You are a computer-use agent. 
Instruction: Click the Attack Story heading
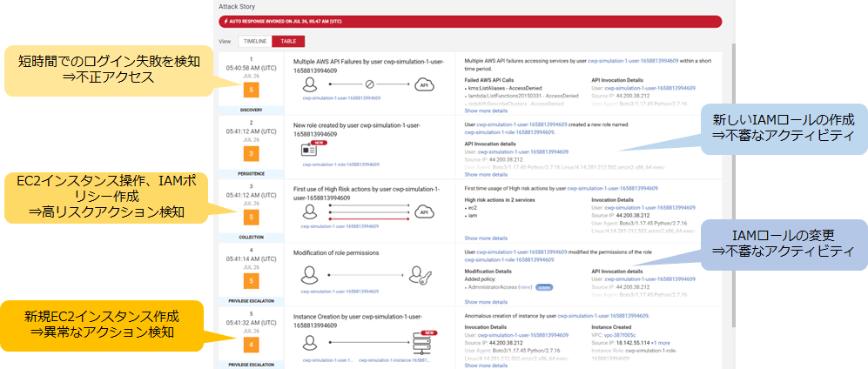click(x=238, y=7)
